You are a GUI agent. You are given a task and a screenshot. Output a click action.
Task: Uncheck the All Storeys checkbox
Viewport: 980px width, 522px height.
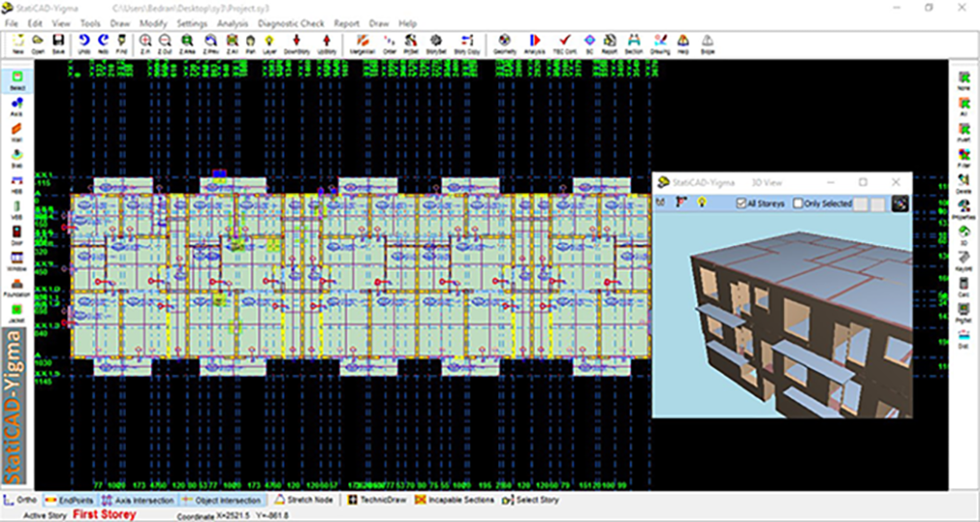coord(741,204)
